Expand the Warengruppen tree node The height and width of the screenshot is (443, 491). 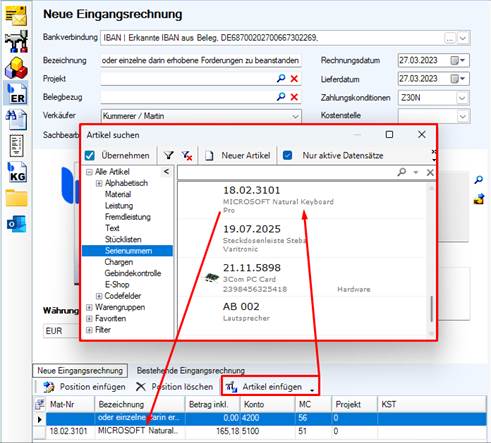click(x=89, y=307)
